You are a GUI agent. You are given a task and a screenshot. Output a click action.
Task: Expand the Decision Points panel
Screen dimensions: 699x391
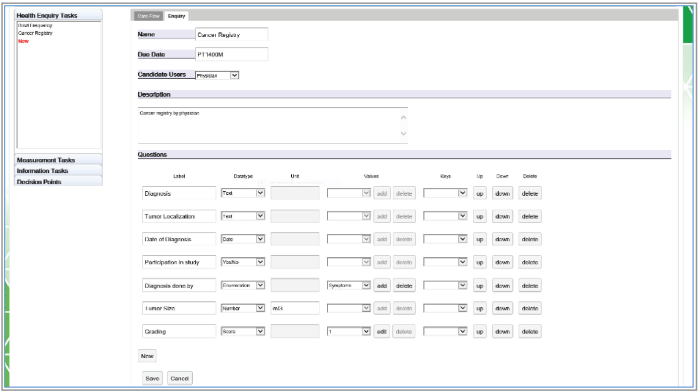pyautogui.click(x=58, y=181)
